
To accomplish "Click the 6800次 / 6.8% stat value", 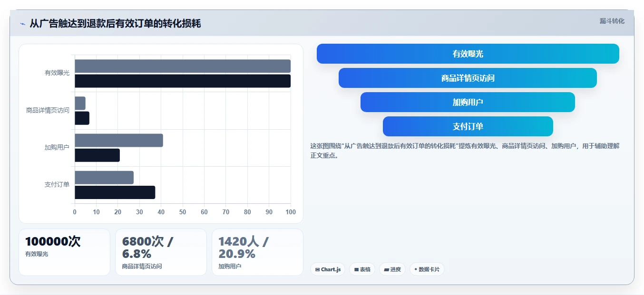I will [147, 247].
